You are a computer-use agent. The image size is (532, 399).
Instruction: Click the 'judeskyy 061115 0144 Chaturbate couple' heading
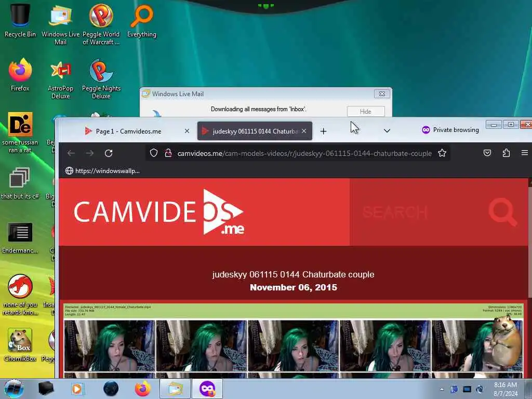pos(293,274)
